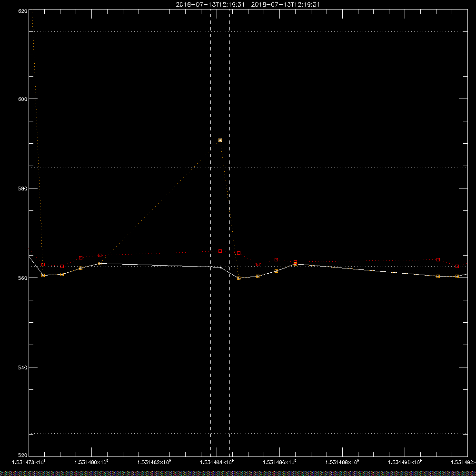Screen dimensions: 476x476
Task: Click the 1.531486×10⁹ x-axis label
Action: 280,462
